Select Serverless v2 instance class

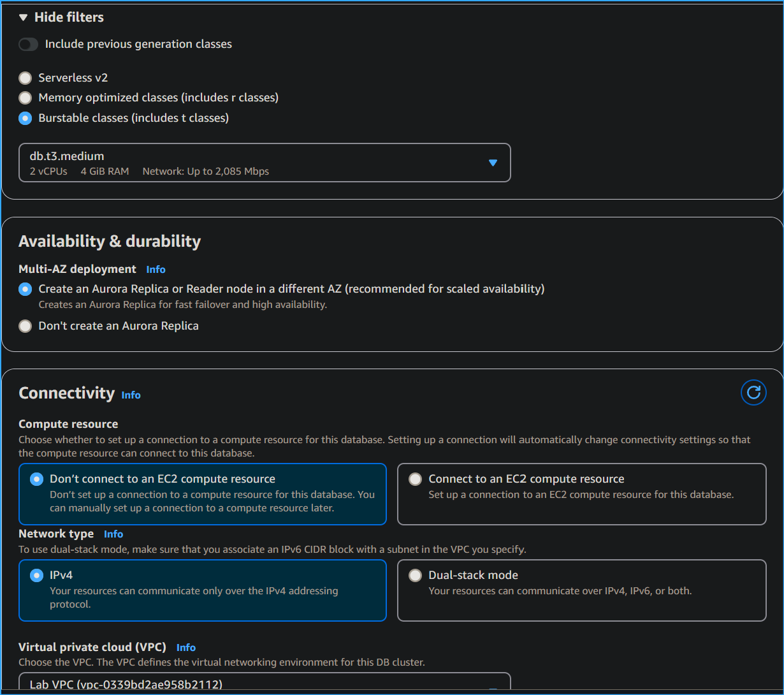tap(24, 77)
